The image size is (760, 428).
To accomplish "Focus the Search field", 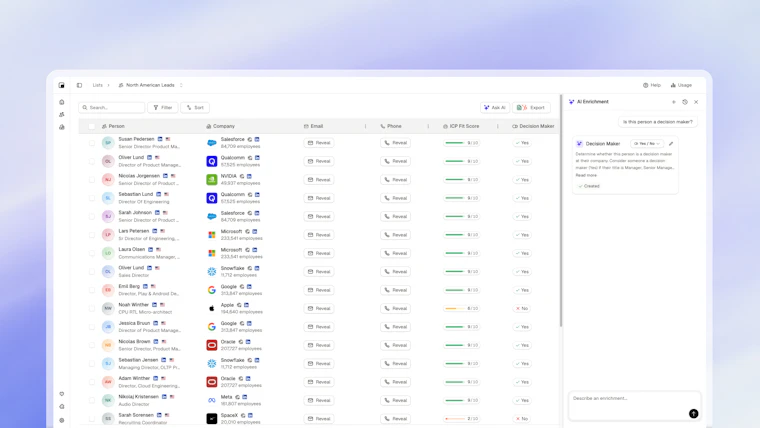I will coord(112,108).
